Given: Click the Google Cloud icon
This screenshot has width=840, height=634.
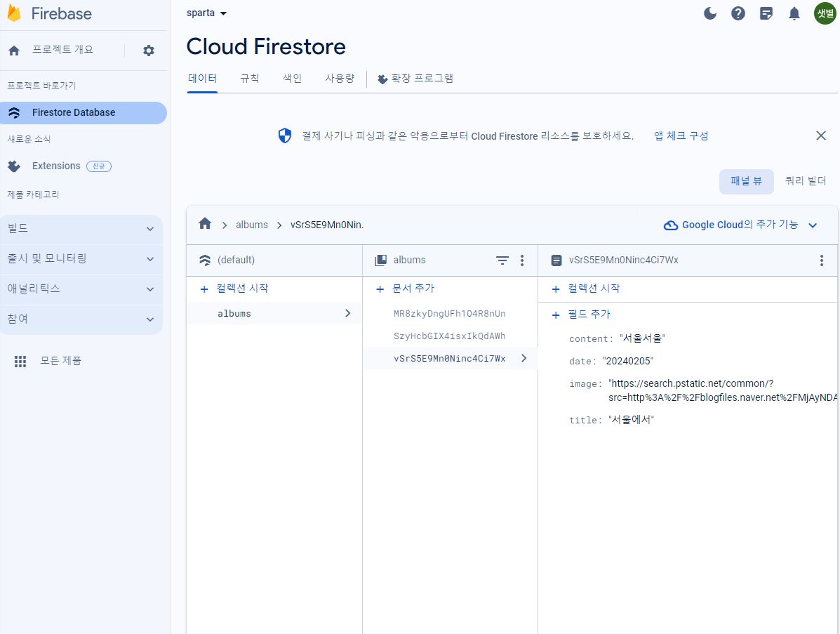Looking at the screenshot, I should pyautogui.click(x=671, y=225).
